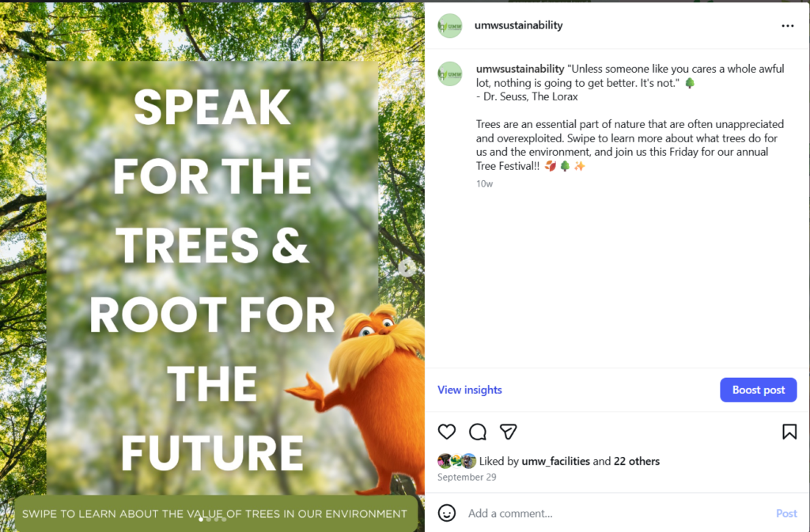810x532 pixels.
Task: Open umwsustainability username in the header
Action: tap(518, 25)
